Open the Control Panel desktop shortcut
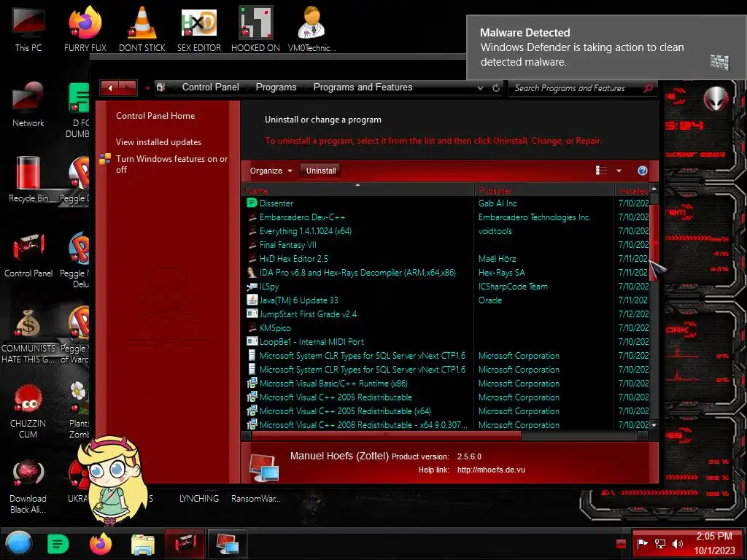Screen dimensions: 747x560 coord(28,254)
